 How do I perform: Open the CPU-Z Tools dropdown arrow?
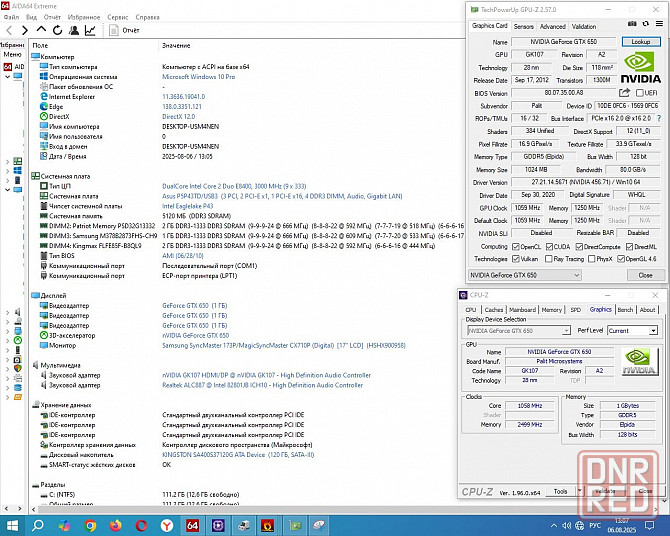(579, 491)
